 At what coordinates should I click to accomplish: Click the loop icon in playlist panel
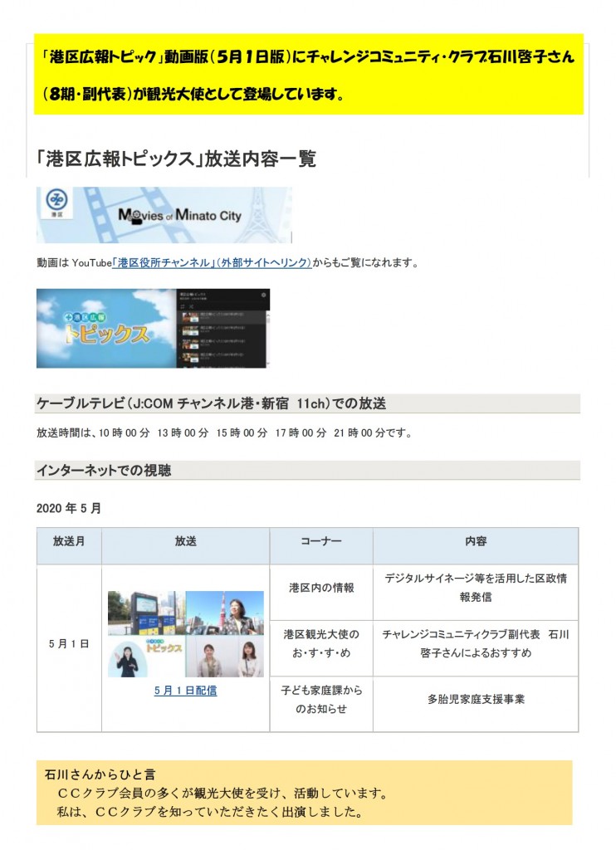click(x=182, y=306)
